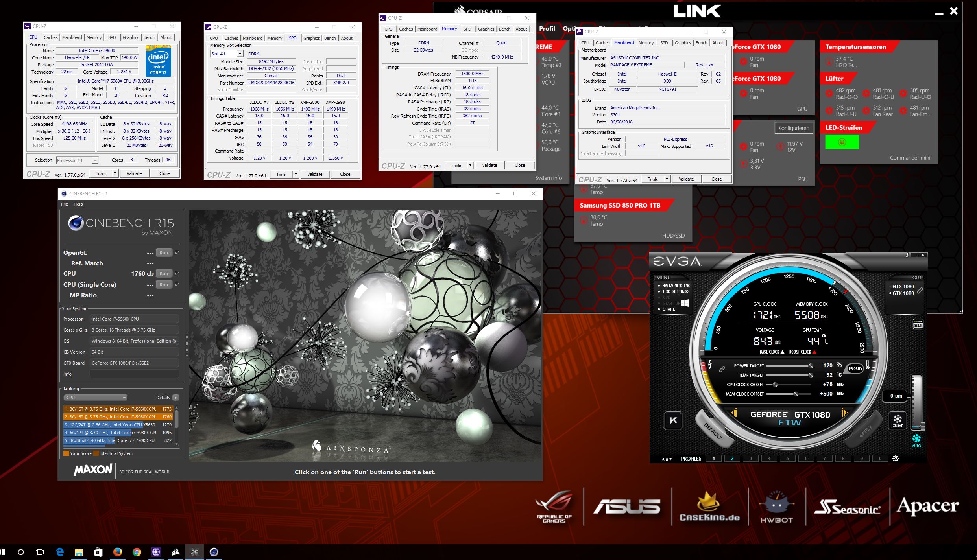Select second GTX 1080 in GPU list
977x560 pixels.
903,293
